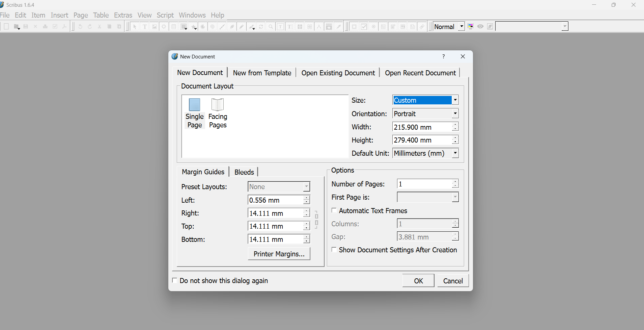
Task: Click the Zoom magnifier tool icon
Action: pyautogui.click(x=271, y=27)
